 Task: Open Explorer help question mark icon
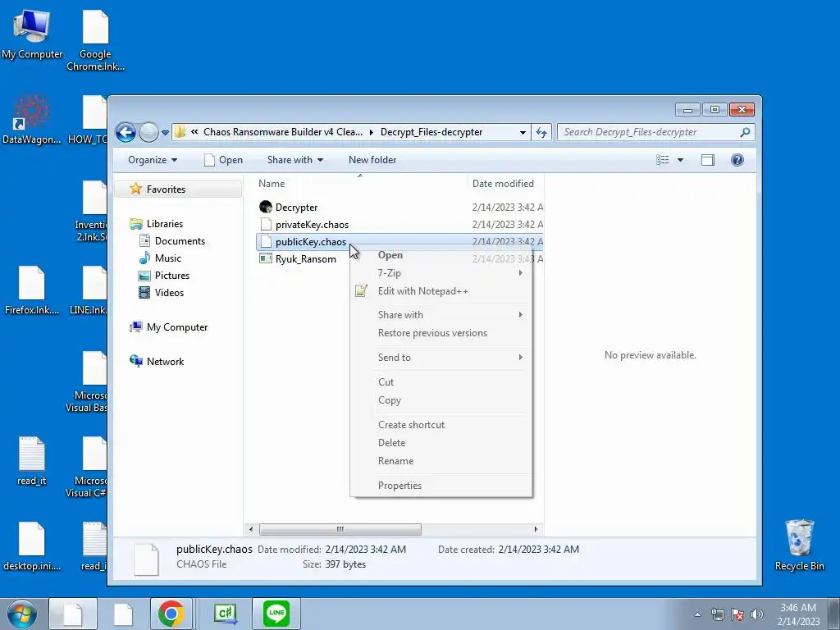(737, 160)
